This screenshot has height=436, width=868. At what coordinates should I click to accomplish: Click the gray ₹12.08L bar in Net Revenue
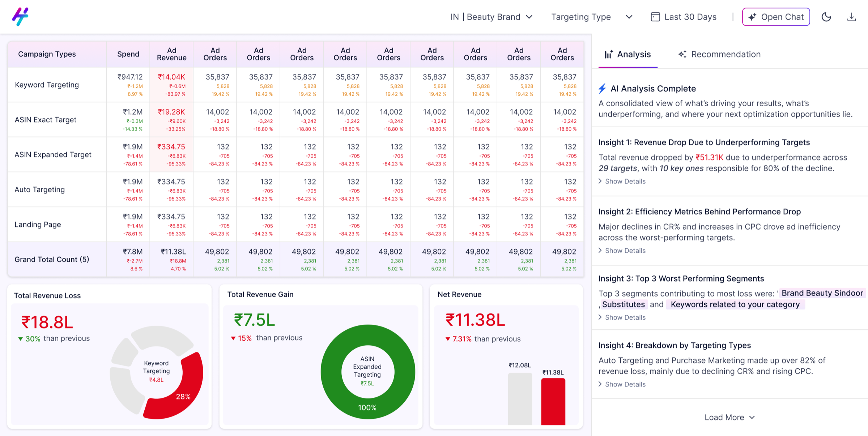click(520, 399)
